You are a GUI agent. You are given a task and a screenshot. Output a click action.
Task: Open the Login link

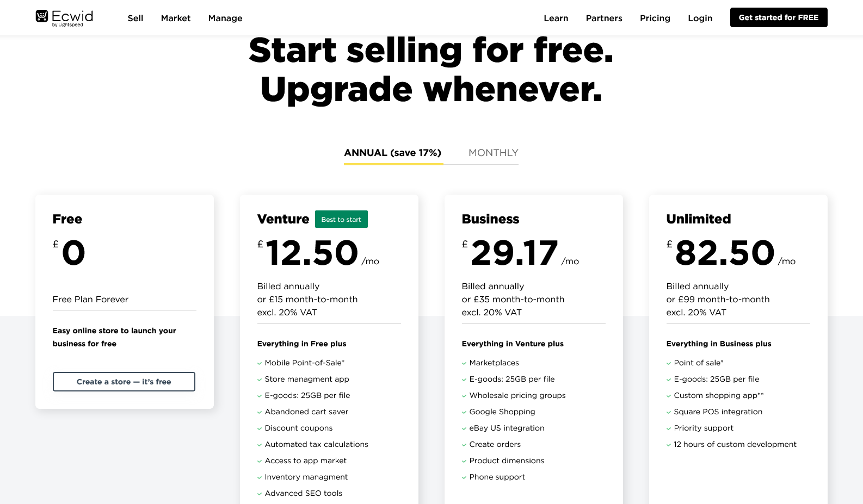700,18
